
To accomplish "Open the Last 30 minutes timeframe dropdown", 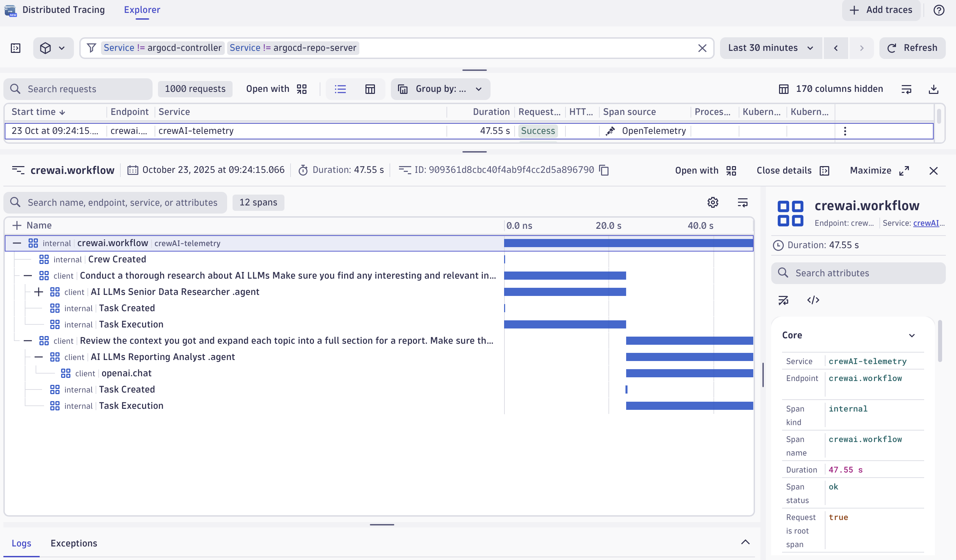I will pos(771,48).
